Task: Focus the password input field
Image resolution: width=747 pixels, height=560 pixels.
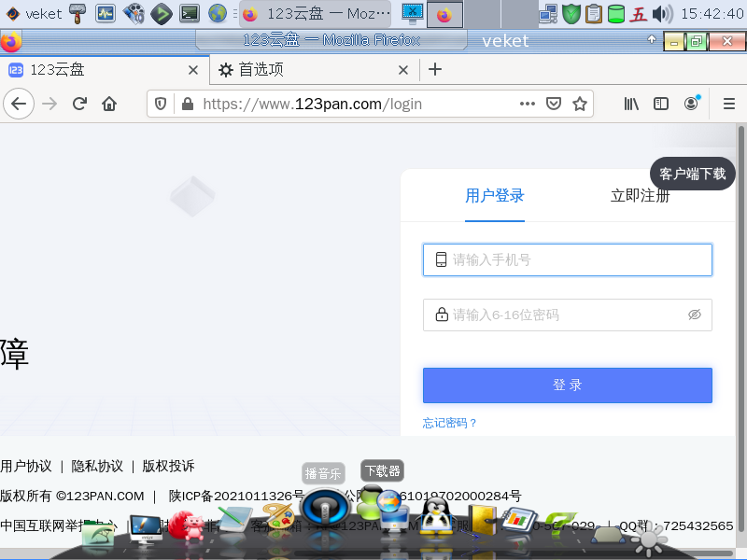Action: pos(568,315)
